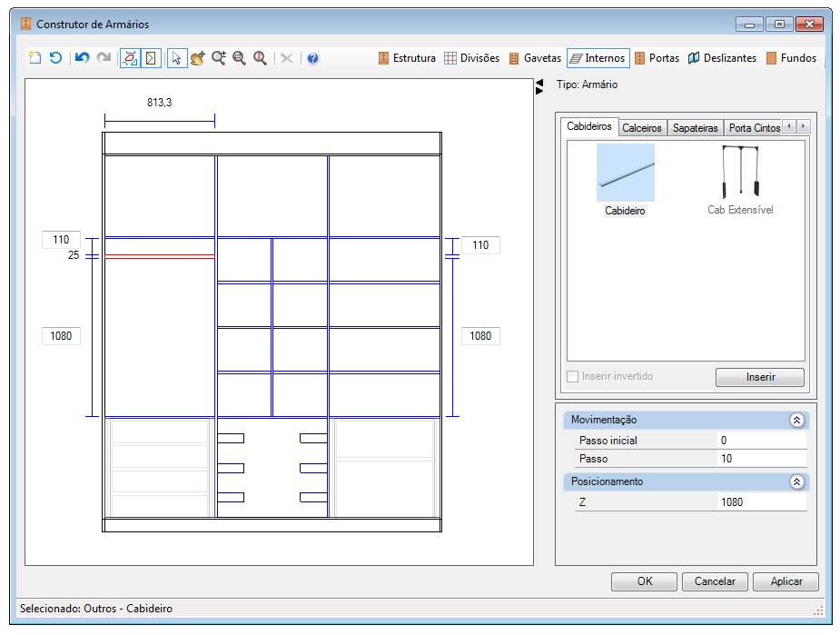Select the arrow pointer tool
This screenshot has width=840, height=635.
click(177, 58)
